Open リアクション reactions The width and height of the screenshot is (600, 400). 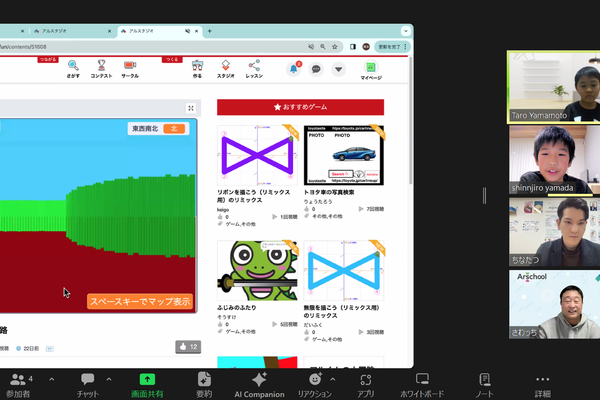[x=315, y=385]
